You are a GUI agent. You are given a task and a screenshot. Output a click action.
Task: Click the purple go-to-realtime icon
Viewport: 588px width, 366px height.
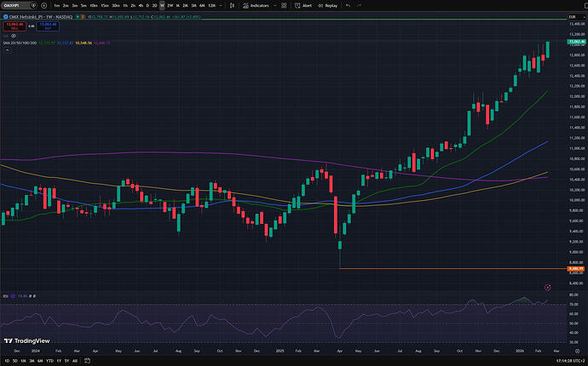point(547,288)
